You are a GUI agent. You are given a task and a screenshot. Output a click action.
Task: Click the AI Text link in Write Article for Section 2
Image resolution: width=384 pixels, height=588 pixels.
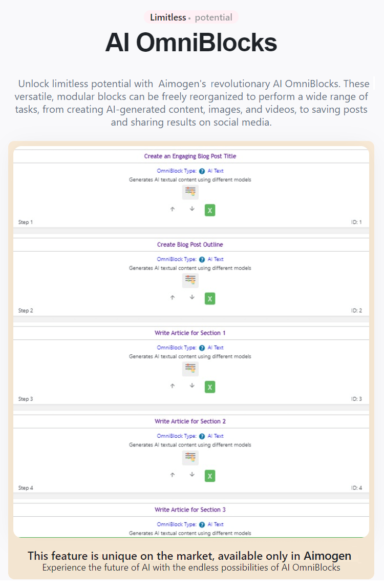point(216,436)
